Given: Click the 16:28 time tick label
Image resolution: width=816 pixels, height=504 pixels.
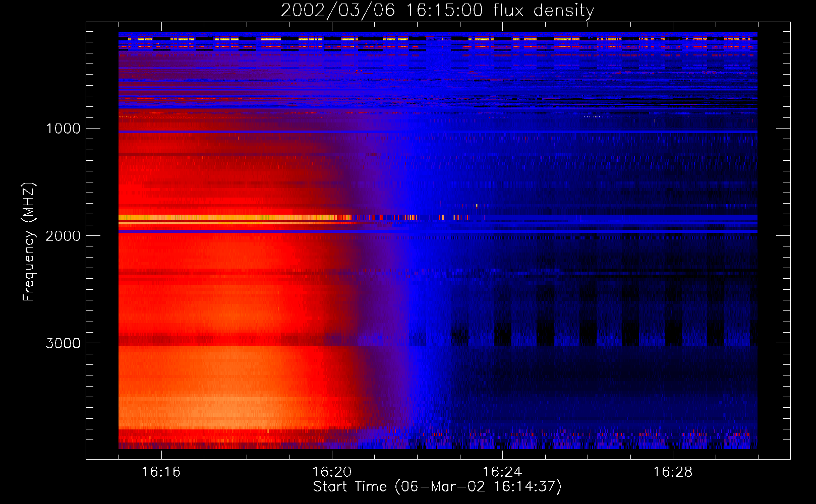Looking at the screenshot, I should (x=673, y=472).
